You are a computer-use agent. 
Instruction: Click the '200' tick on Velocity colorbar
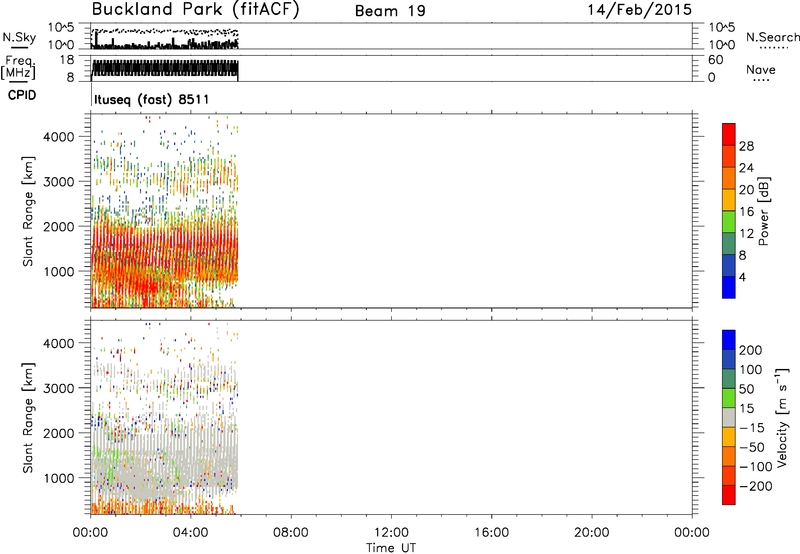click(x=751, y=350)
